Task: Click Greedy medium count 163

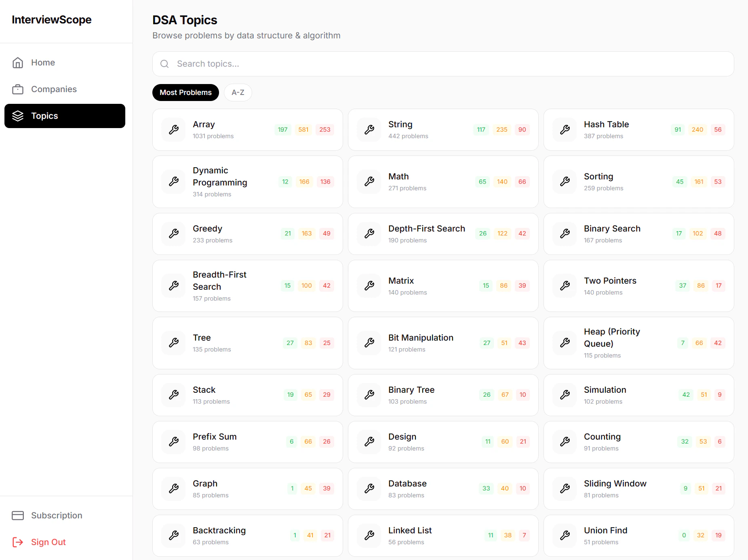Action: tap(307, 234)
